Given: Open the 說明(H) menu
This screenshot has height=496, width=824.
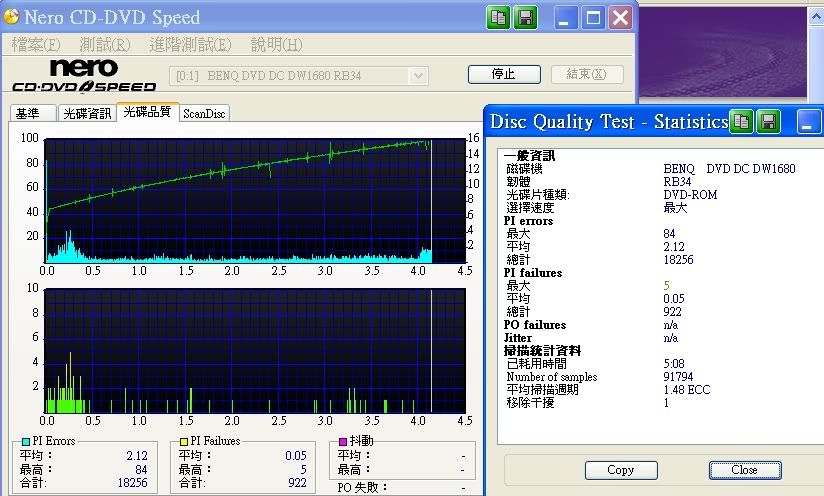Looking at the screenshot, I should (276, 45).
